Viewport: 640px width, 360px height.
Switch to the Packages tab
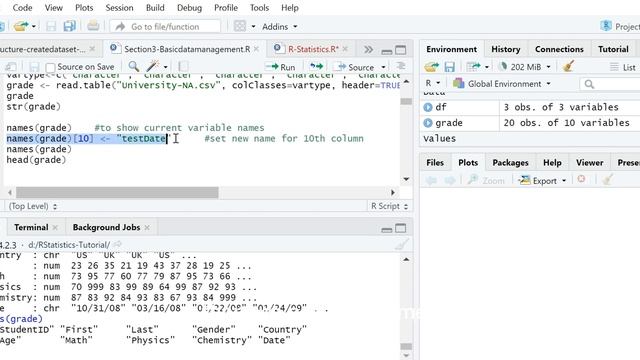pyautogui.click(x=510, y=162)
